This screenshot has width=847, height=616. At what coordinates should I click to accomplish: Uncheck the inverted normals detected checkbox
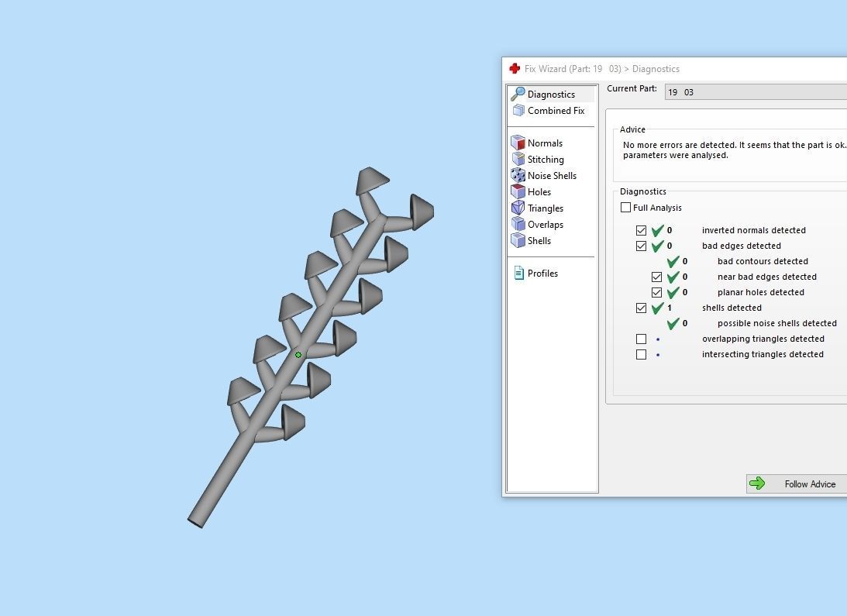[641, 230]
